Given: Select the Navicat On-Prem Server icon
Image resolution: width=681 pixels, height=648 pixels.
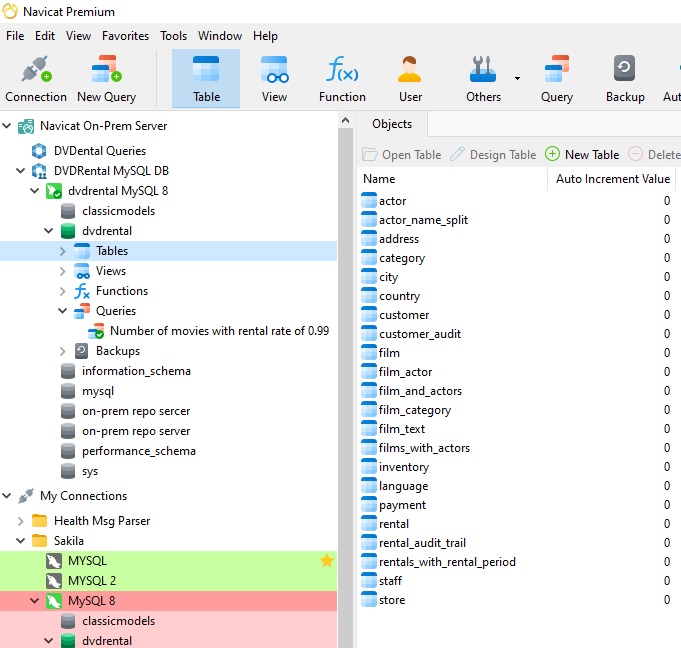Looking at the screenshot, I should click(26, 126).
